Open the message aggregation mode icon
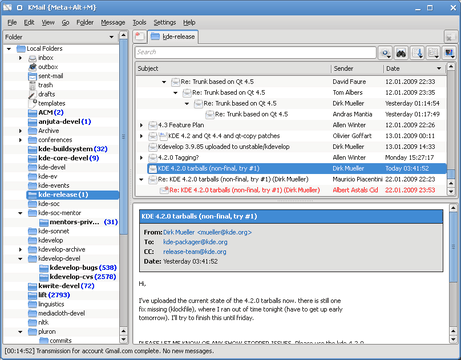This screenshot has width=461, height=360. pyautogui.click(x=433, y=53)
